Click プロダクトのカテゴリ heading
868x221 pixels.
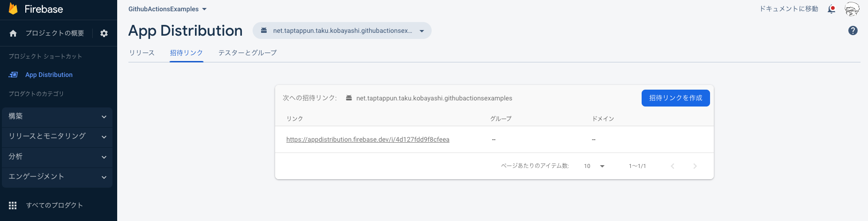point(36,94)
